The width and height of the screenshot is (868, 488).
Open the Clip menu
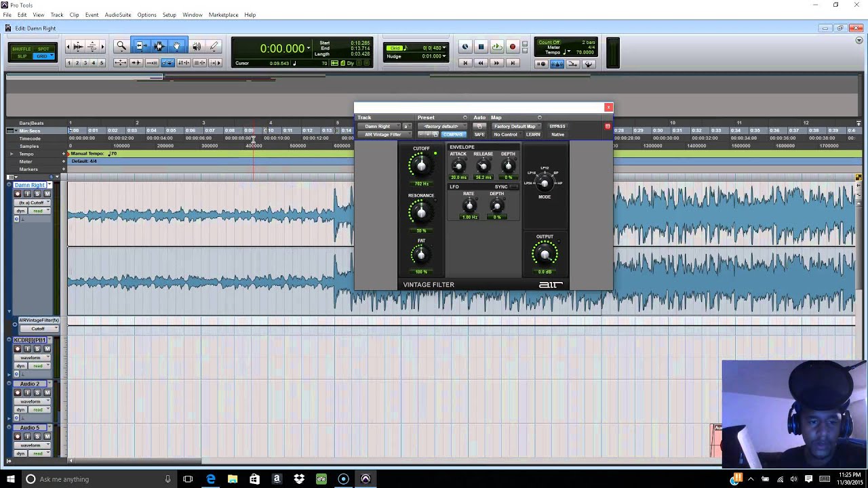click(74, 15)
